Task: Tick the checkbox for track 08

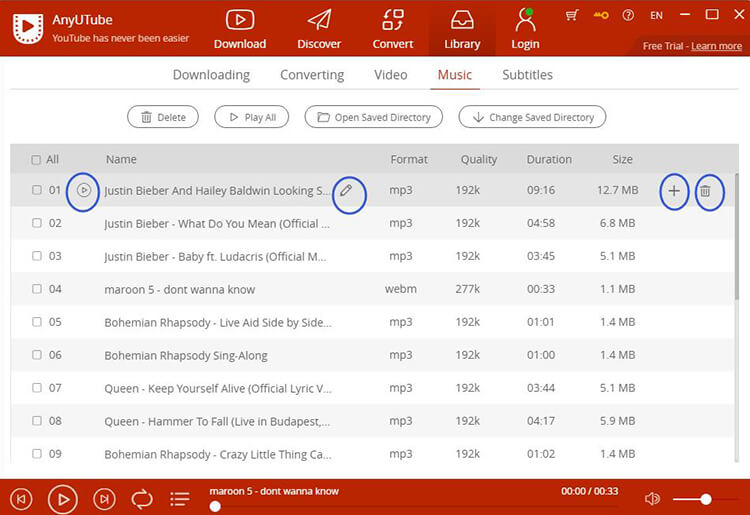Action: pyautogui.click(x=37, y=421)
